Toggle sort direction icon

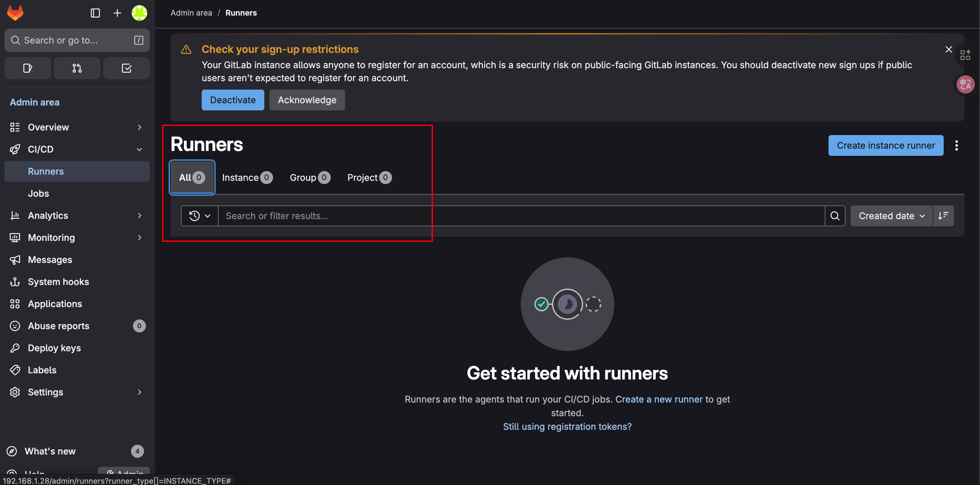[943, 216]
